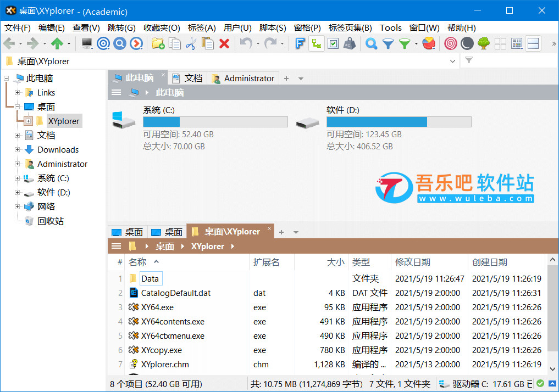559x392 pixels.
Task: Open the 脚本(S) menu
Action: coord(273,28)
